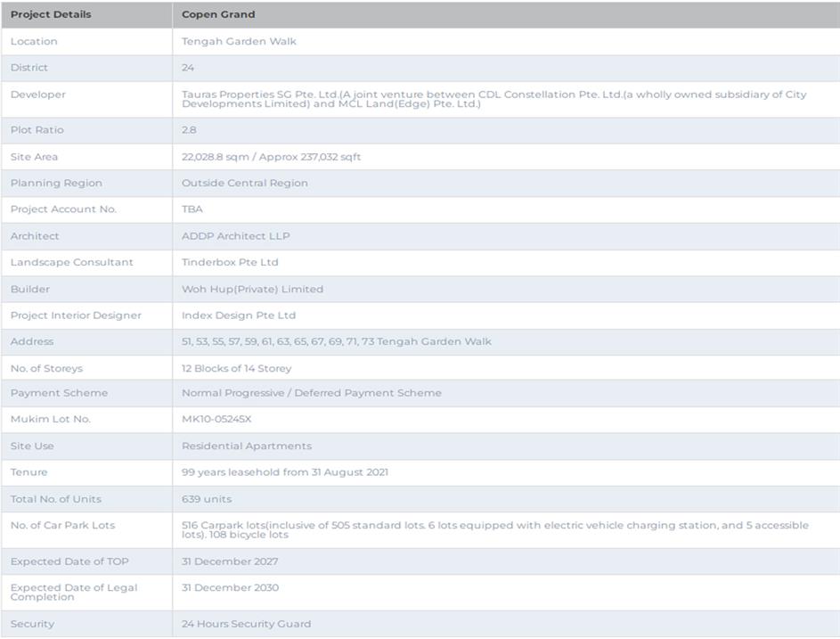
Task: Select the 12 Blocks of 14 Storey value
Action: [x=236, y=368]
